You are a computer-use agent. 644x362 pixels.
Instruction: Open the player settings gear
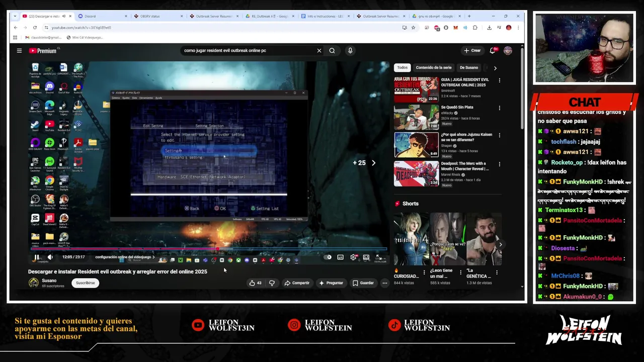coord(353,257)
